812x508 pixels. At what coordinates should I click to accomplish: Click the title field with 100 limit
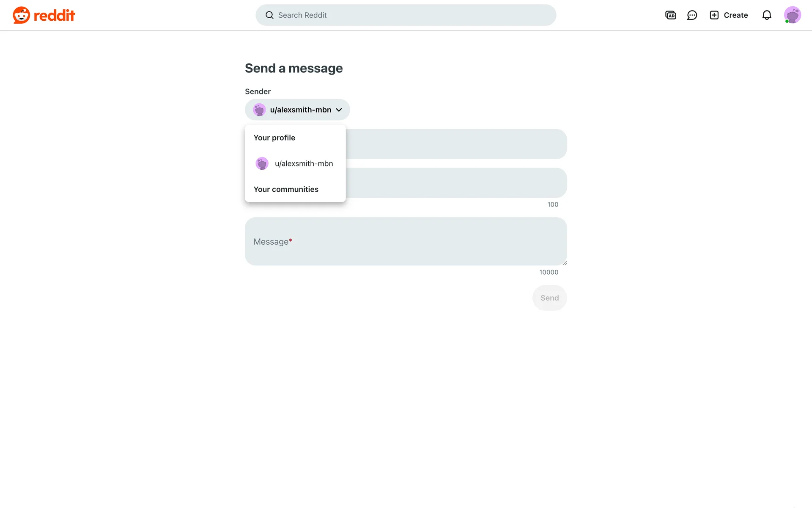(456, 183)
